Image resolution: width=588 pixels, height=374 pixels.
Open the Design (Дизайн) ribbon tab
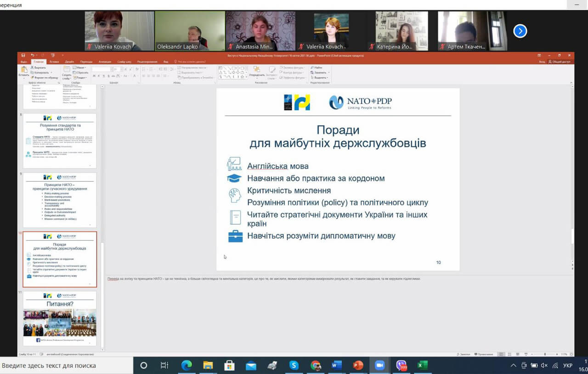(x=69, y=62)
